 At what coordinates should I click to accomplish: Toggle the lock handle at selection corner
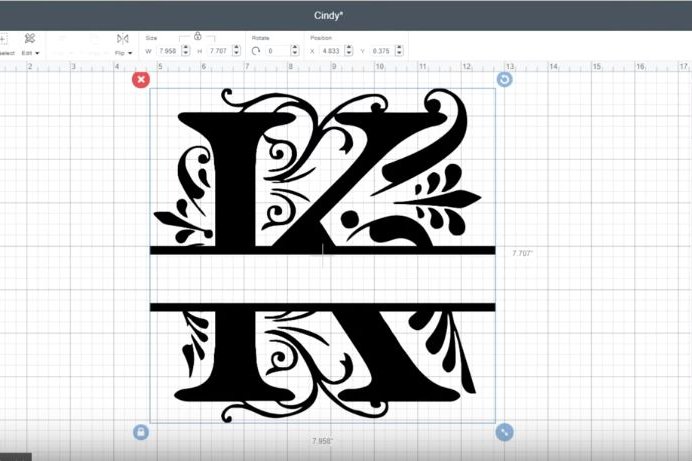141,432
